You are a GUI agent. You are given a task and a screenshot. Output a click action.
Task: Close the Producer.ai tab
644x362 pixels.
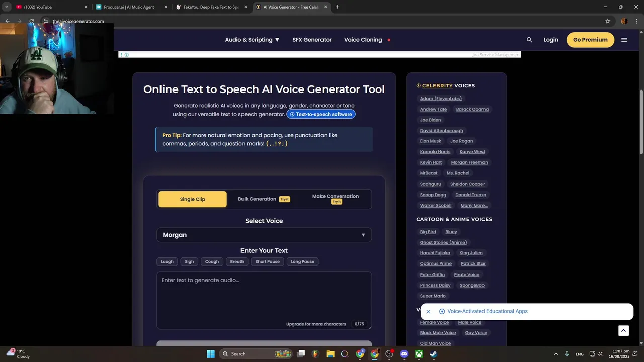(x=166, y=7)
